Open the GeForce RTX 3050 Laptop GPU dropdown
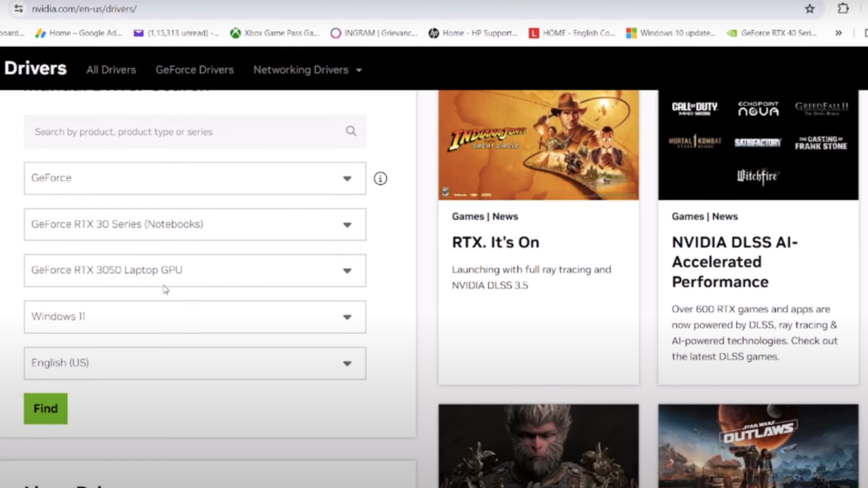Screen dimensions: 868x488 (x=195, y=271)
